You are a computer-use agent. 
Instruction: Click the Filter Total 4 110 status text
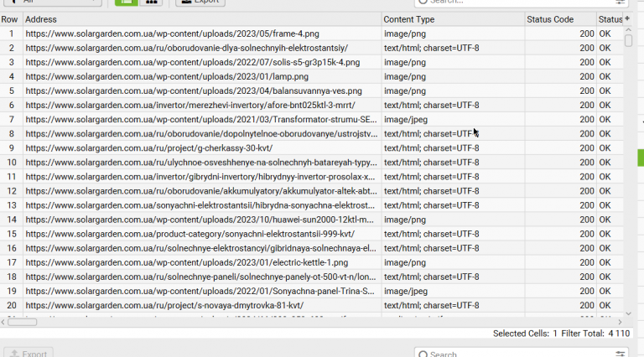click(x=595, y=334)
